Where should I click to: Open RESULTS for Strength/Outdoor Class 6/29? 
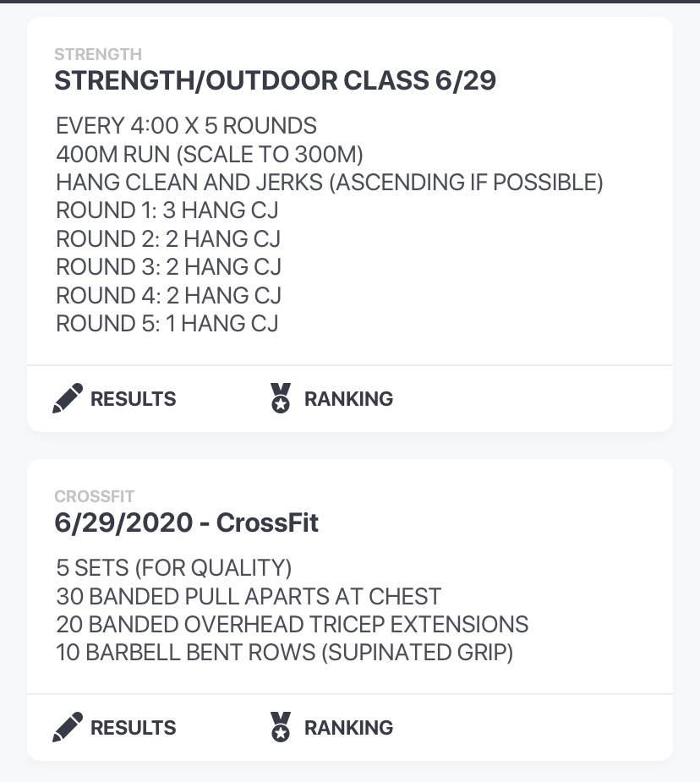pos(133,399)
